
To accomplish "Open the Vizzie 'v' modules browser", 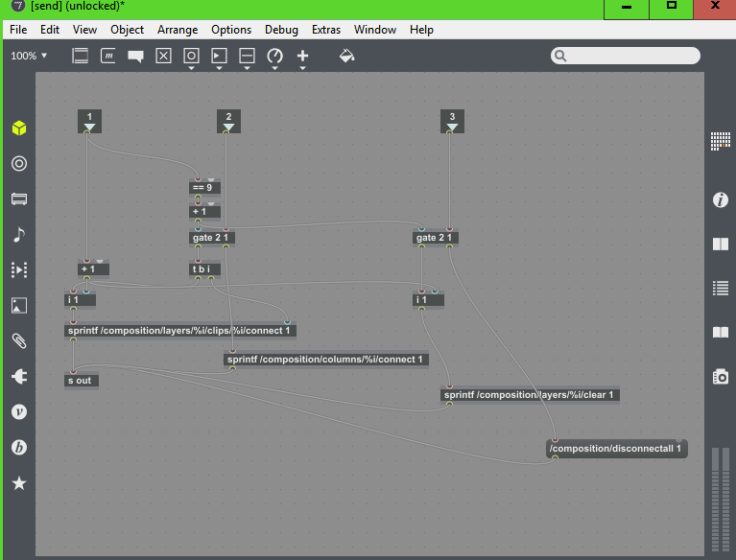I will coord(18,411).
